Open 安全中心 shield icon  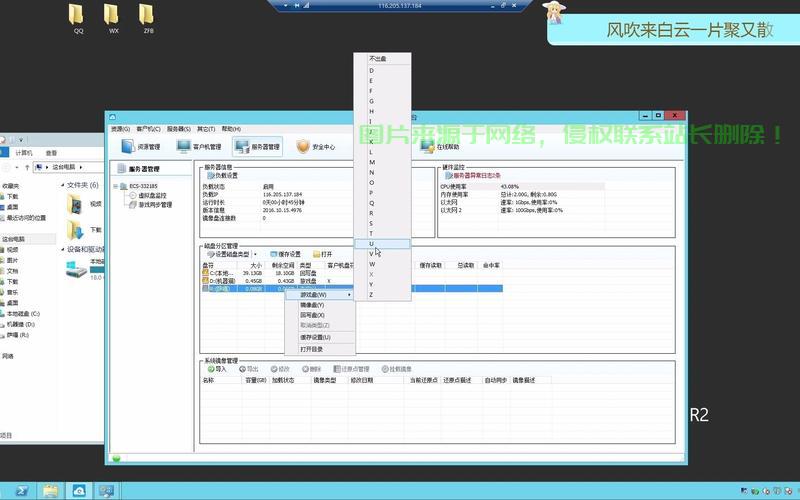click(x=303, y=146)
